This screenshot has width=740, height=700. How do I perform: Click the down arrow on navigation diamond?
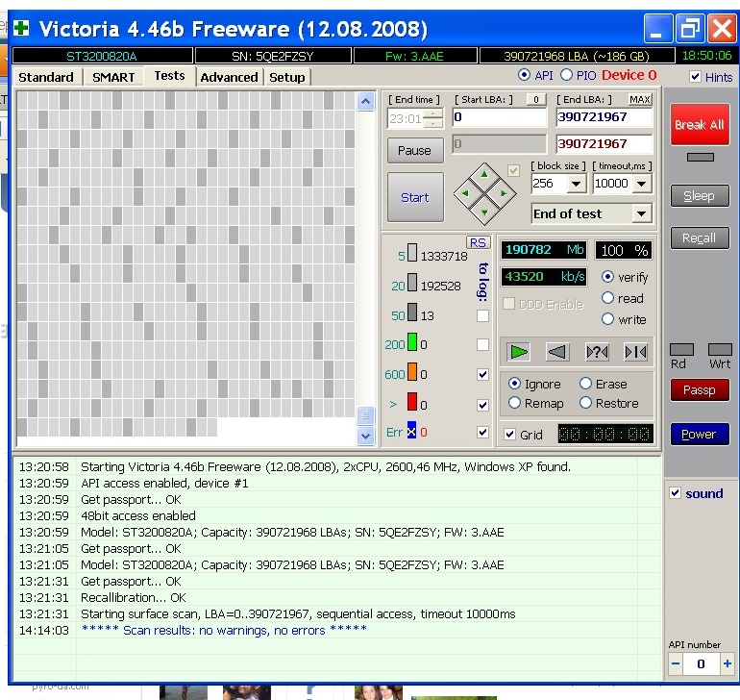(484, 212)
